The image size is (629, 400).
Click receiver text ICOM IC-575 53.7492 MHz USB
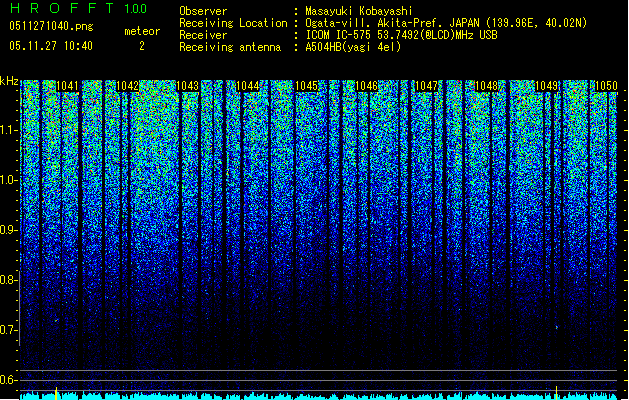(x=402, y=35)
